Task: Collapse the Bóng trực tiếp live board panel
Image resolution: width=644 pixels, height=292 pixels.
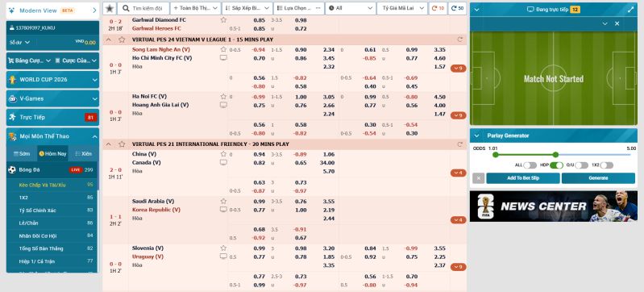Action: click(x=476, y=10)
